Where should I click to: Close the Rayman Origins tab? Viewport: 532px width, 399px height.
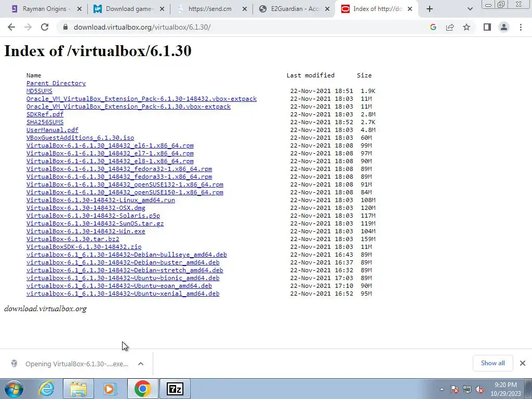[79, 9]
